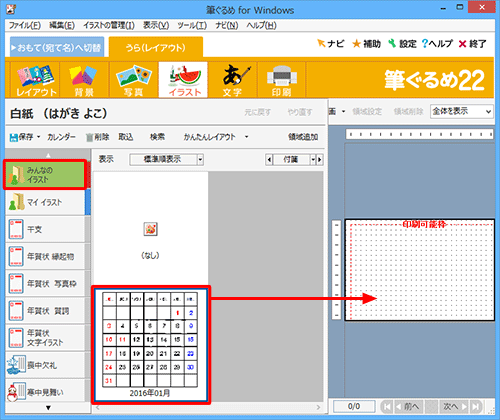The image size is (500, 420).
Task: Open イラストの管理(I) menu
Action: 109,26
